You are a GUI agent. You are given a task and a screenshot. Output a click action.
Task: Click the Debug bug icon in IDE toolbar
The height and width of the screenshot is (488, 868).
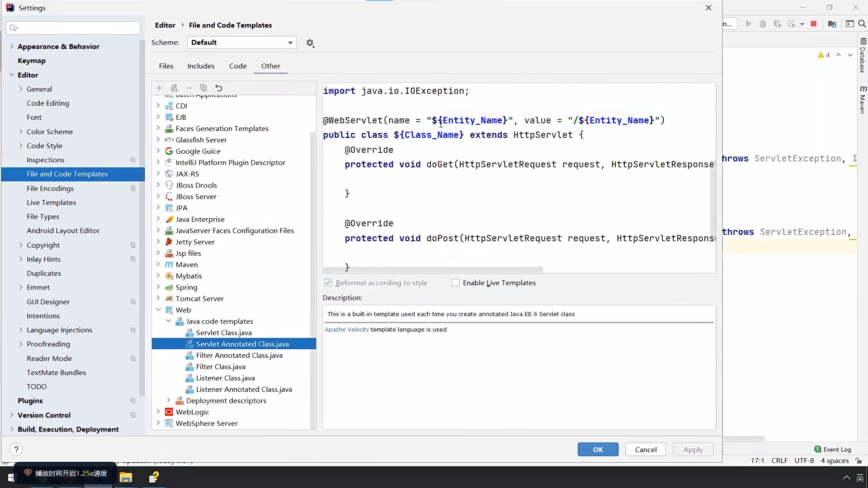[763, 24]
